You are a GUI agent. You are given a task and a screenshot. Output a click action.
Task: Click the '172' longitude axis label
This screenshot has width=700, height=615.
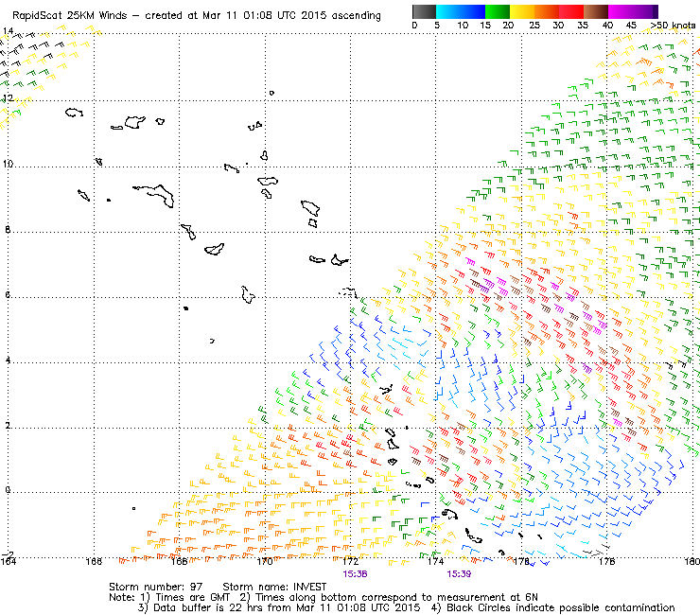[x=350, y=561]
